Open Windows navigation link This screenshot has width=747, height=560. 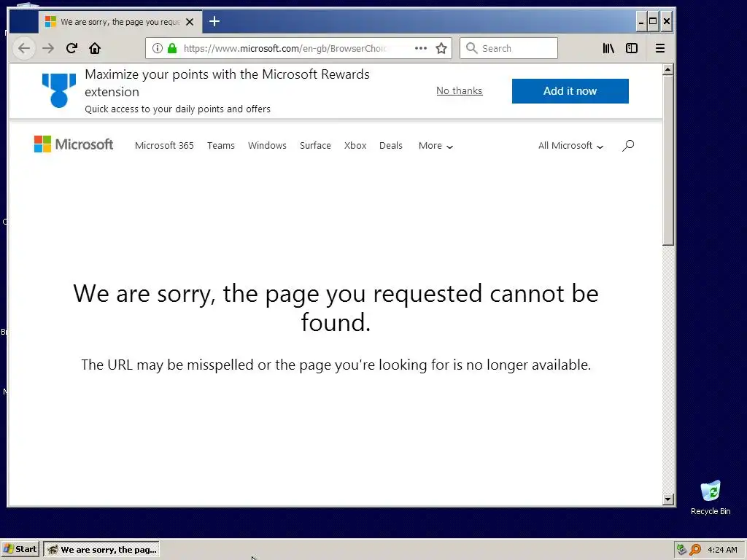tap(267, 145)
